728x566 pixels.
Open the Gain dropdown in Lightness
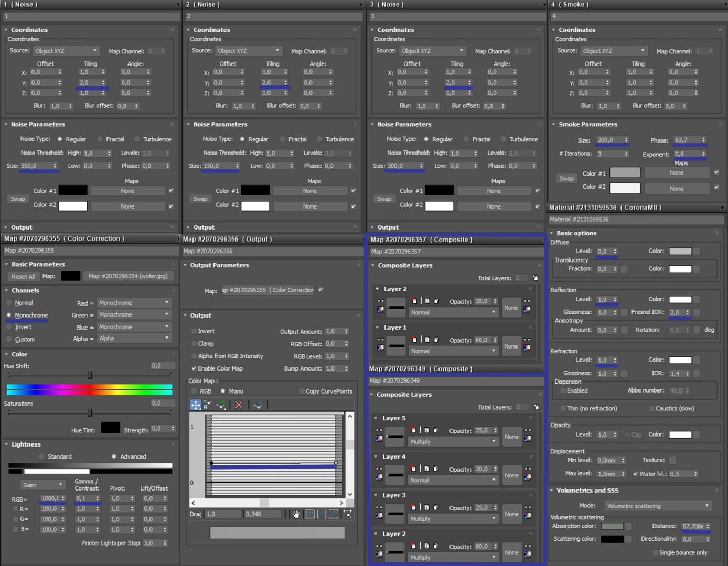42,485
